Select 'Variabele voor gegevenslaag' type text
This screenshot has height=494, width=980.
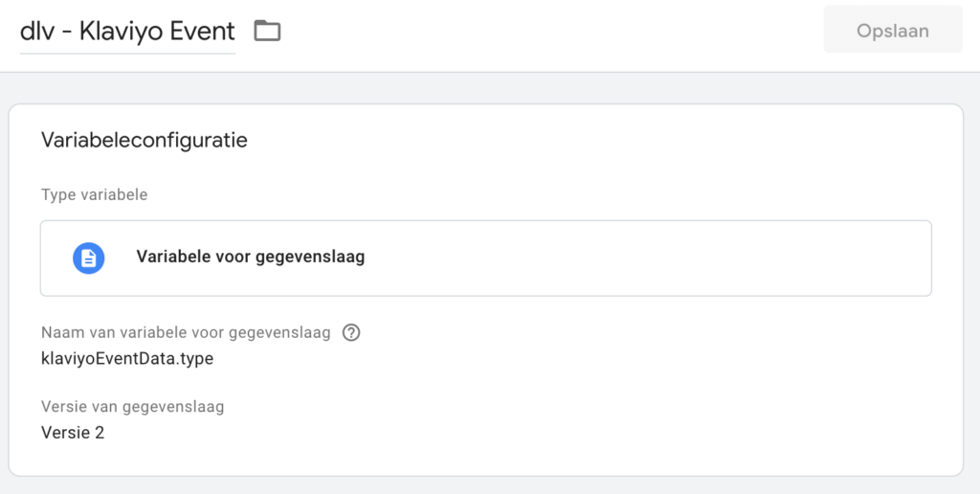coord(251,258)
